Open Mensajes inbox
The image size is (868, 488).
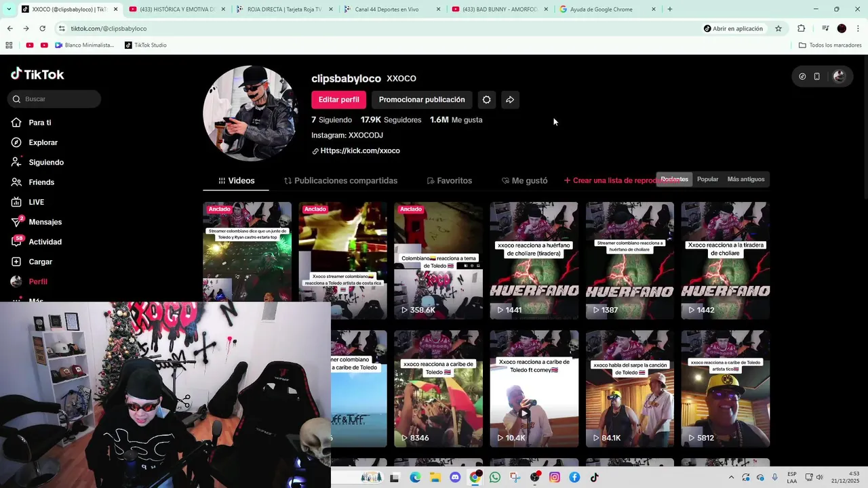(x=45, y=222)
